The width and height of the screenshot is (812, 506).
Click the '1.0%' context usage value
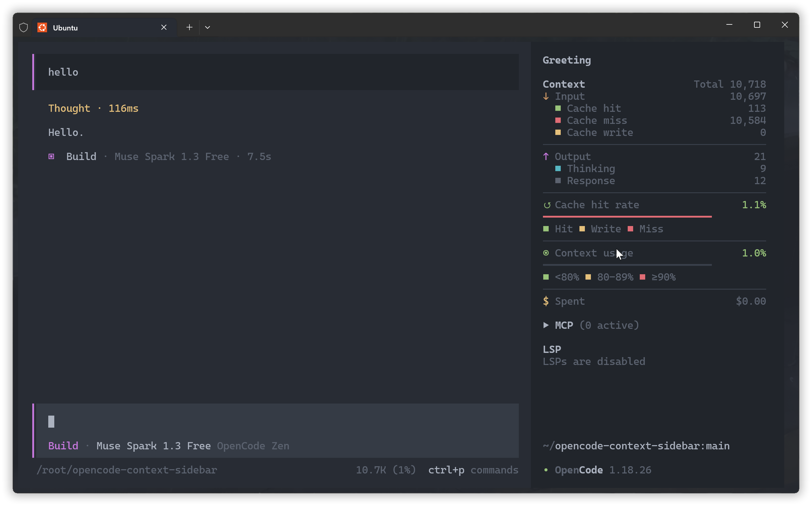754,253
